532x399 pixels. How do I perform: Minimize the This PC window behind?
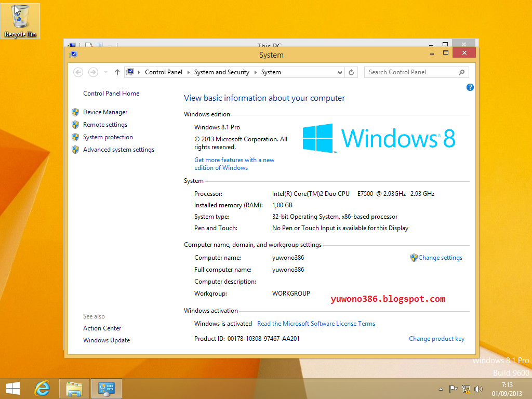431,45
